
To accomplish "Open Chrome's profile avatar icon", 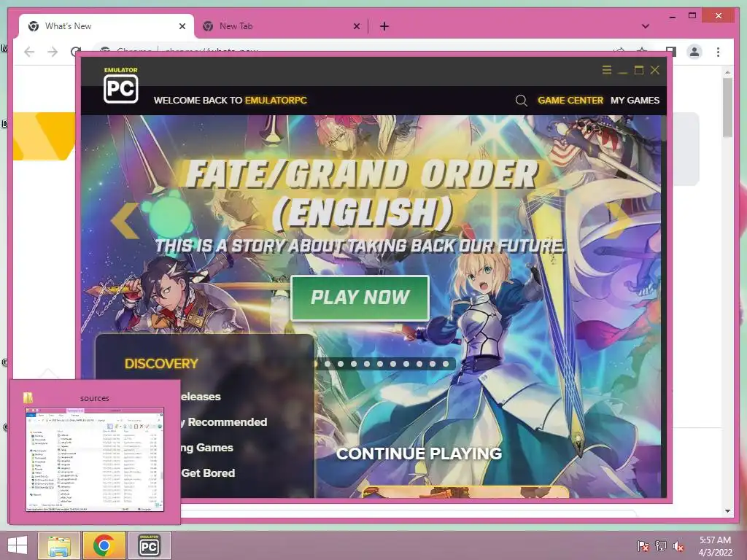I will click(x=694, y=52).
